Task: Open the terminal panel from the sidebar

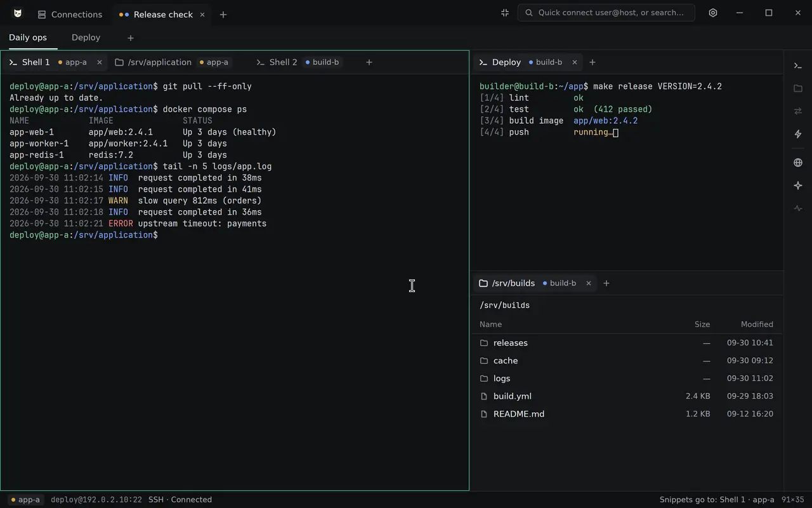Action: coord(798,65)
